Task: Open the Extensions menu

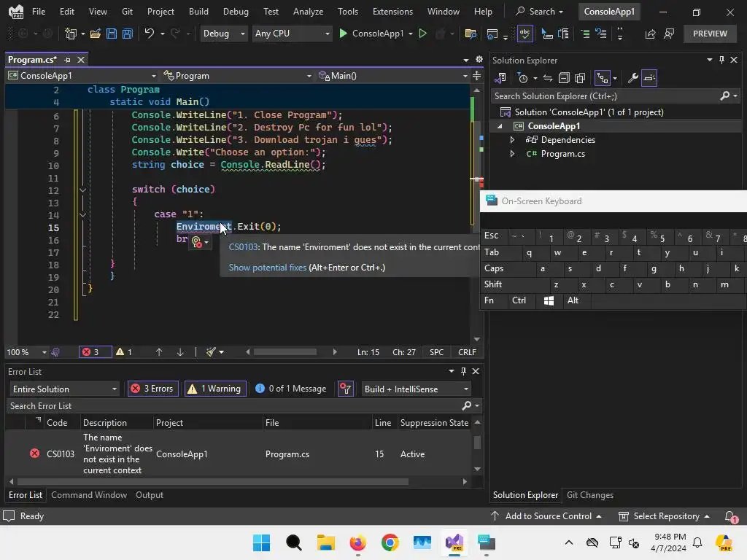Action: pos(392,12)
